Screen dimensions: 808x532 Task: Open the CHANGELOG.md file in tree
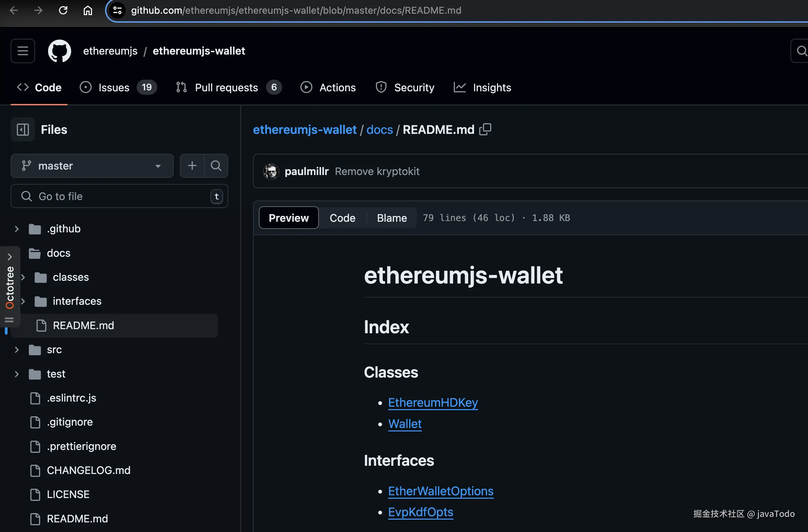(89, 470)
